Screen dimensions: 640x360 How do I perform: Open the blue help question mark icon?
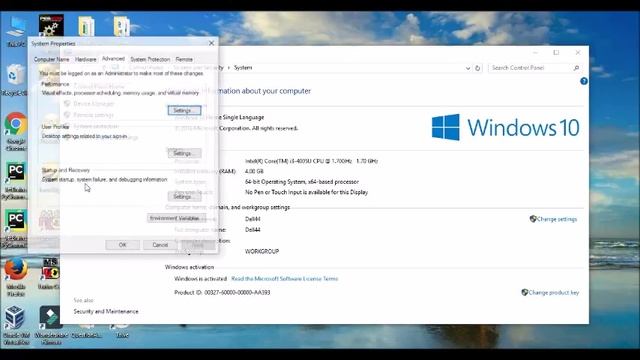click(584, 81)
